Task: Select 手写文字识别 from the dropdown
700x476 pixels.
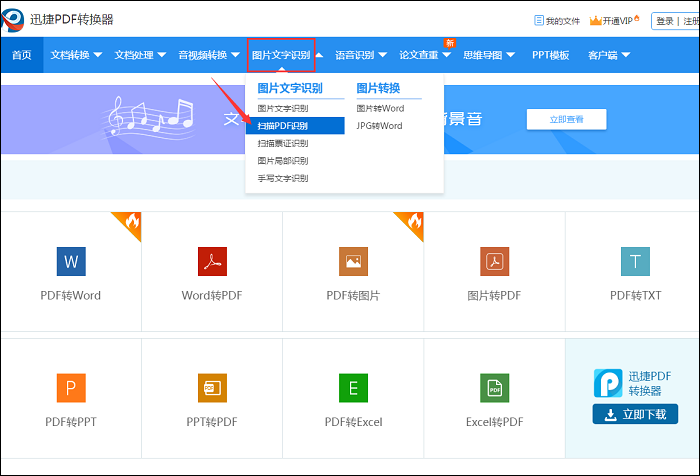Action: [x=283, y=178]
